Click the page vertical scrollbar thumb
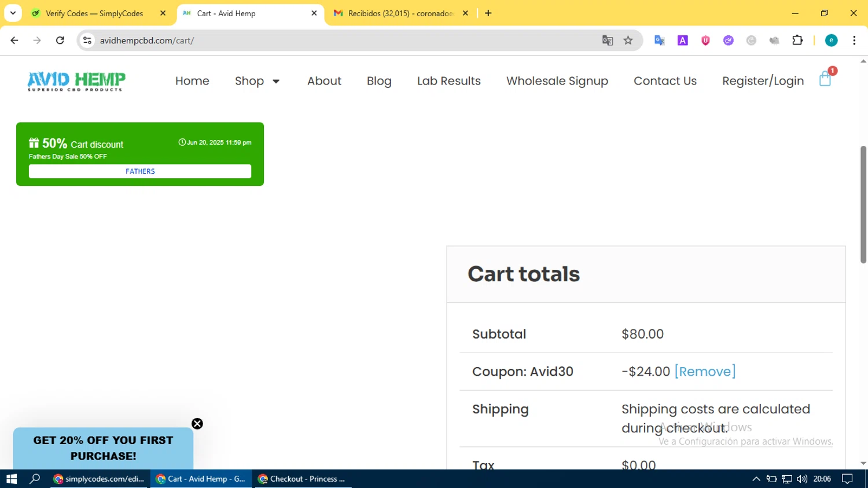Viewport: 868px width, 488px height. click(x=863, y=204)
